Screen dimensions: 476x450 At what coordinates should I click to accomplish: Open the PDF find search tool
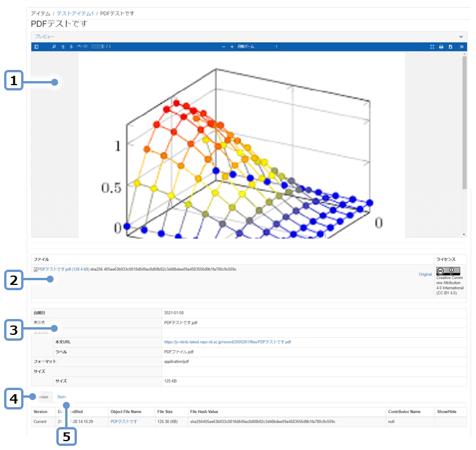[54, 46]
